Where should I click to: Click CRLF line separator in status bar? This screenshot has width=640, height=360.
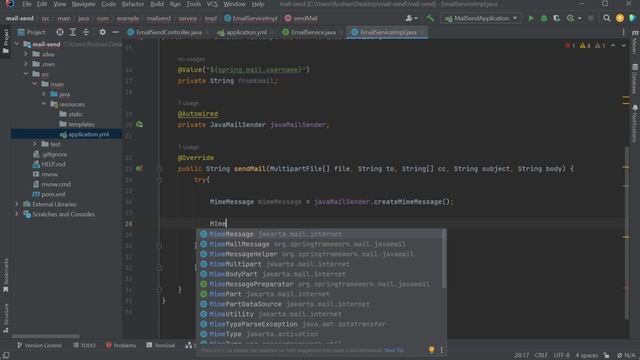coord(541,356)
